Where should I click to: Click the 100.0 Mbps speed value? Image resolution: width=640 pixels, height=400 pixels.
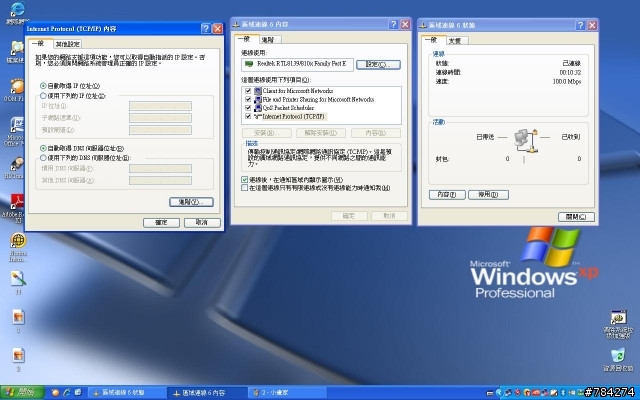[567, 82]
